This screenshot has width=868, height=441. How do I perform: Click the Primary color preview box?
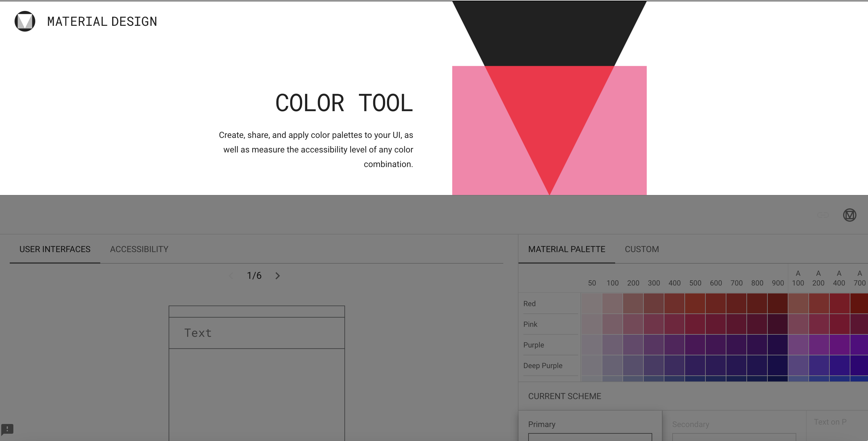[590, 437]
